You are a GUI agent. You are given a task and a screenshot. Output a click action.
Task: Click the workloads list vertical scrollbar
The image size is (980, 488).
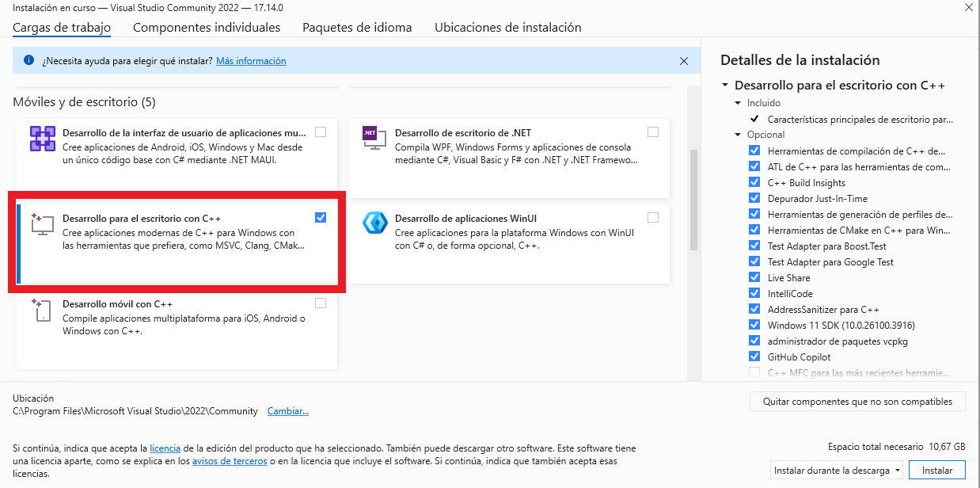coord(694,200)
